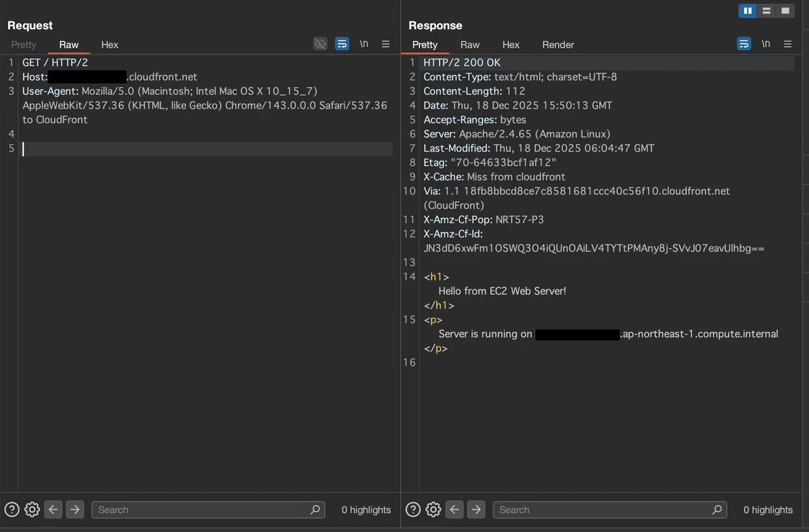This screenshot has height=532, width=809.
Task: Click "Server is running on" text
Action: point(485,334)
